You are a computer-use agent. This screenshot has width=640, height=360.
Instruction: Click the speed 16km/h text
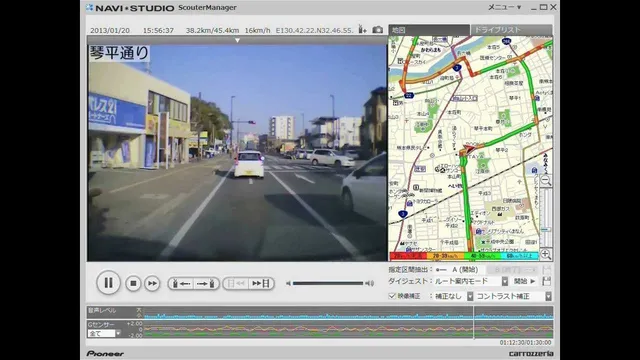(x=257, y=30)
